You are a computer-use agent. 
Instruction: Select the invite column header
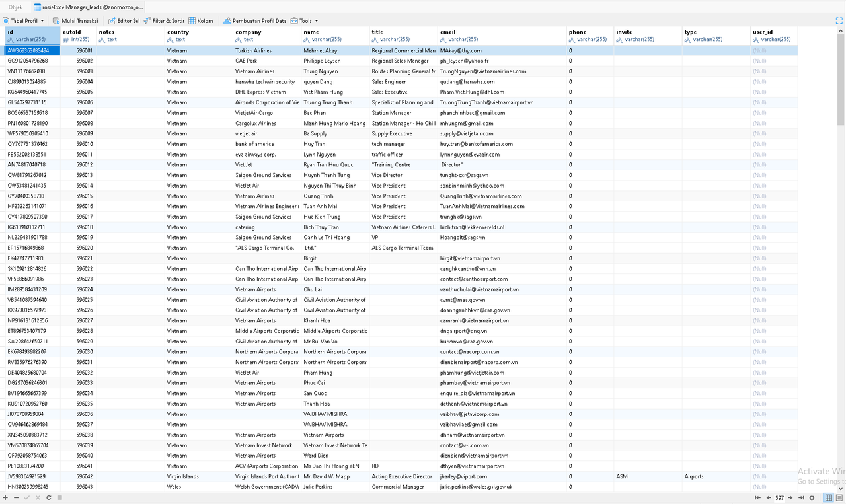pyautogui.click(x=648, y=36)
